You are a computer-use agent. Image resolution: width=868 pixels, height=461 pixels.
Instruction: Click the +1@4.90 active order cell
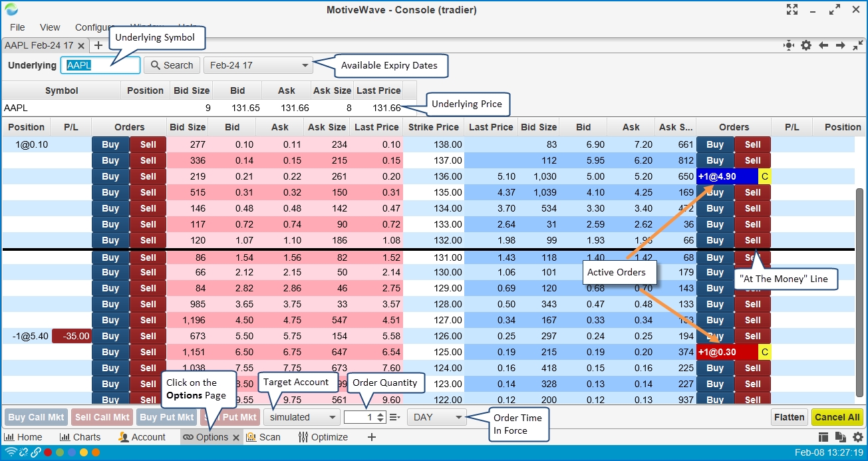[x=727, y=176]
